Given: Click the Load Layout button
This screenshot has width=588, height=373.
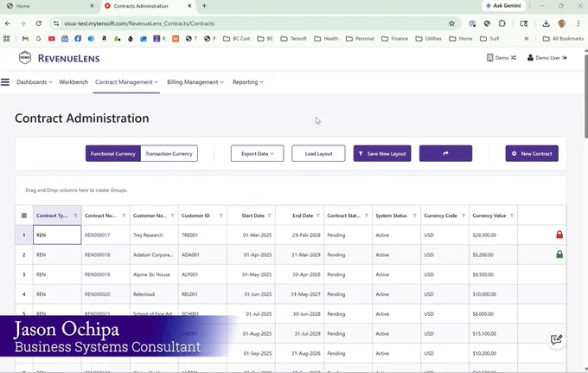Looking at the screenshot, I should (318, 153).
